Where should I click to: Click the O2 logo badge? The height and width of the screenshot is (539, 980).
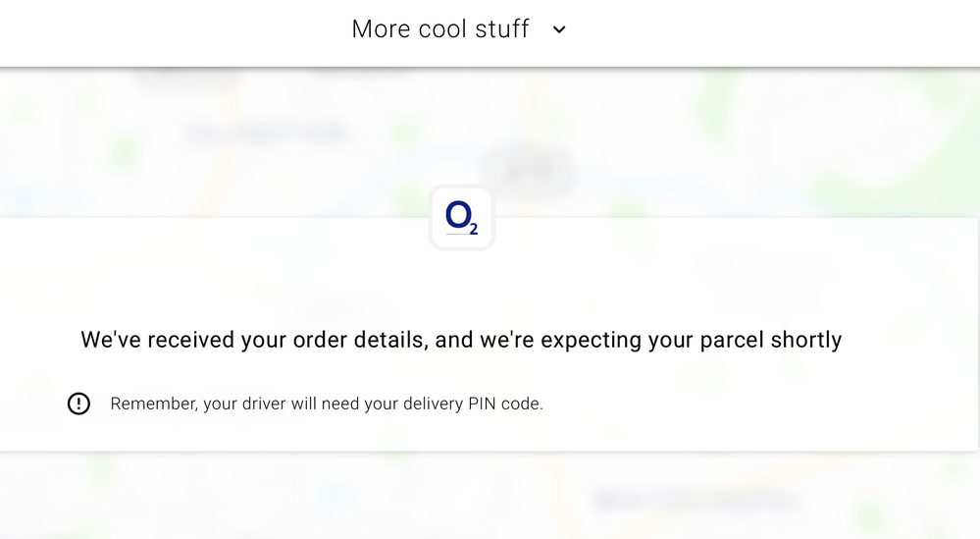click(x=461, y=217)
